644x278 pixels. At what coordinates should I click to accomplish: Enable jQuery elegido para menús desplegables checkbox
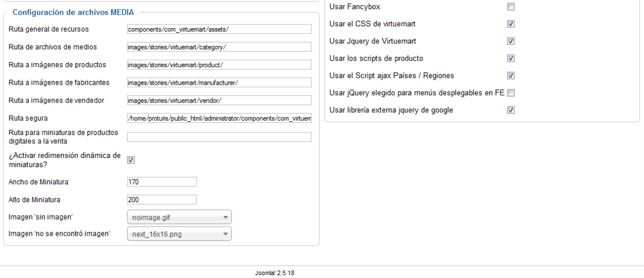(511, 93)
